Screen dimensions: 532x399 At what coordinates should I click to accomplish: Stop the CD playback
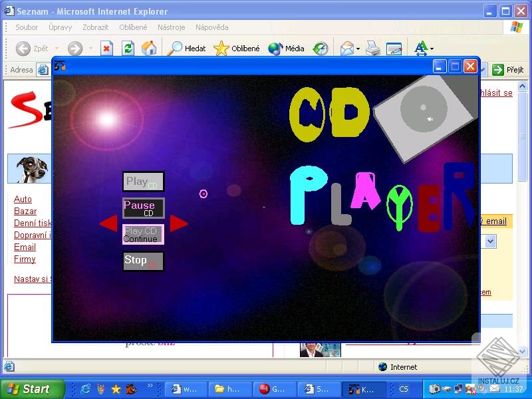click(143, 261)
